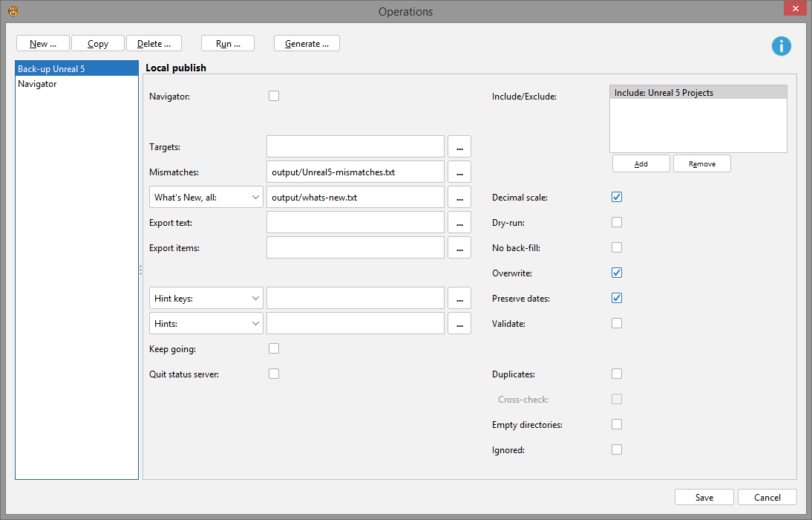Select Back-up Unreal 5 in operations list
This screenshot has width=812, height=520.
click(x=76, y=68)
